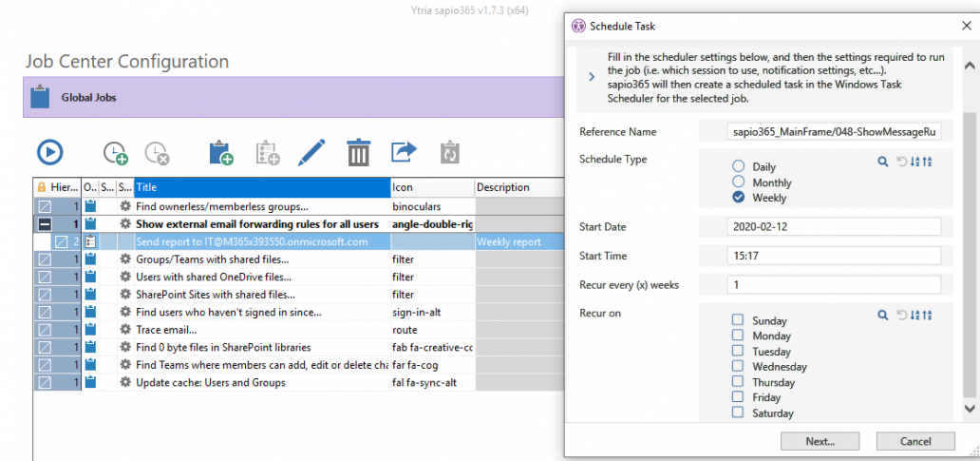
Task: Click search icon in Recur on section
Action: point(882,315)
